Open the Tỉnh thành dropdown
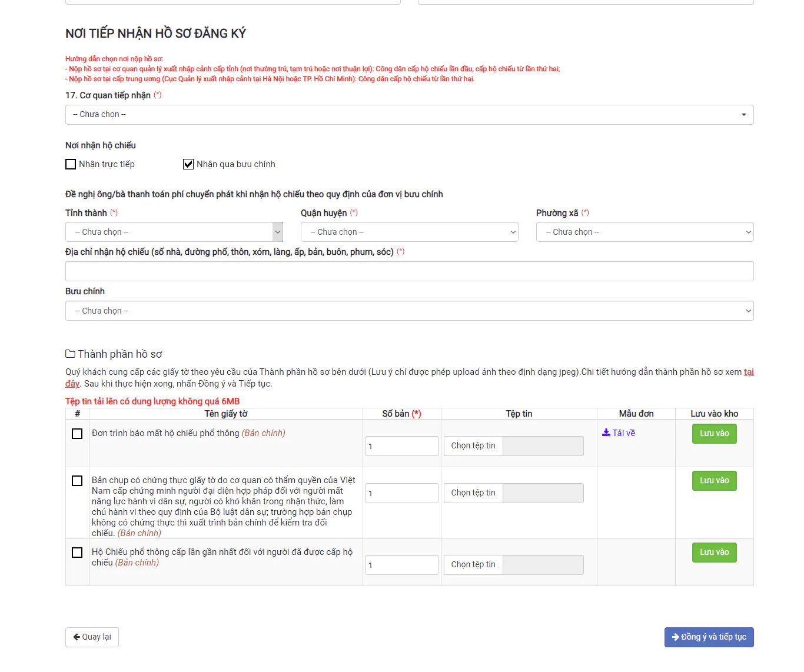The width and height of the screenshot is (804, 672). pyautogui.click(x=174, y=232)
